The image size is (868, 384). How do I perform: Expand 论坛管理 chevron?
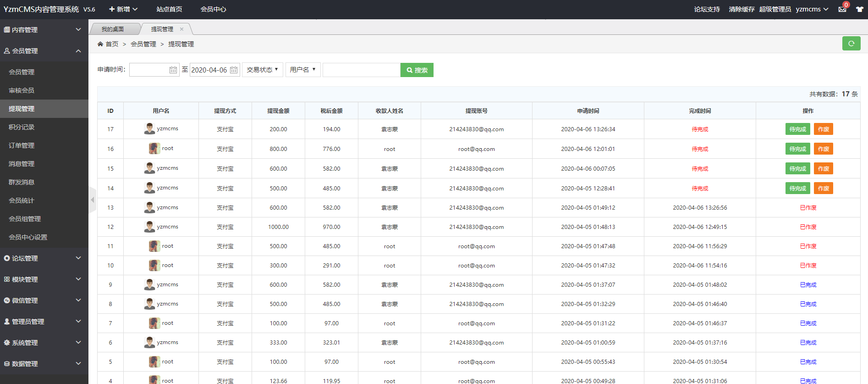(x=78, y=258)
